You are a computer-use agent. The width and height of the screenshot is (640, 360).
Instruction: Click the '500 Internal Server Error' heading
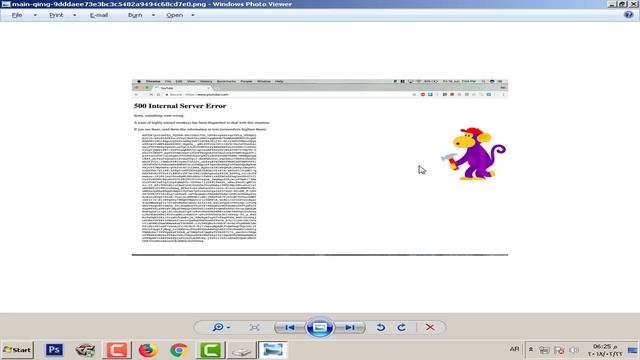[180, 106]
